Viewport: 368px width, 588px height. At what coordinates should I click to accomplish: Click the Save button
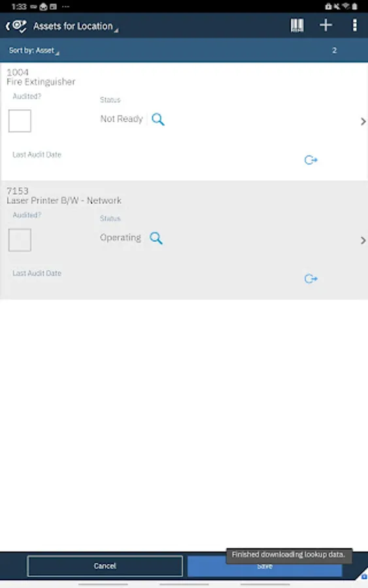pyautogui.click(x=265, y=566)
